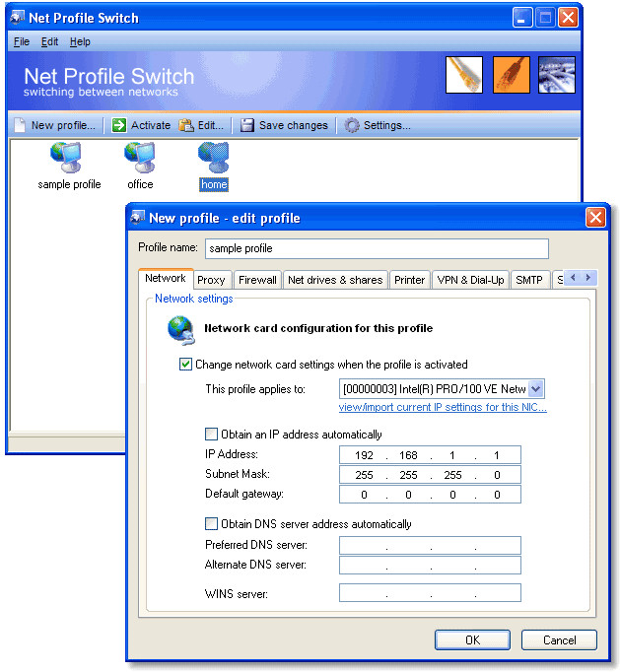Switch to the Firewall tab

click(257, 280)
